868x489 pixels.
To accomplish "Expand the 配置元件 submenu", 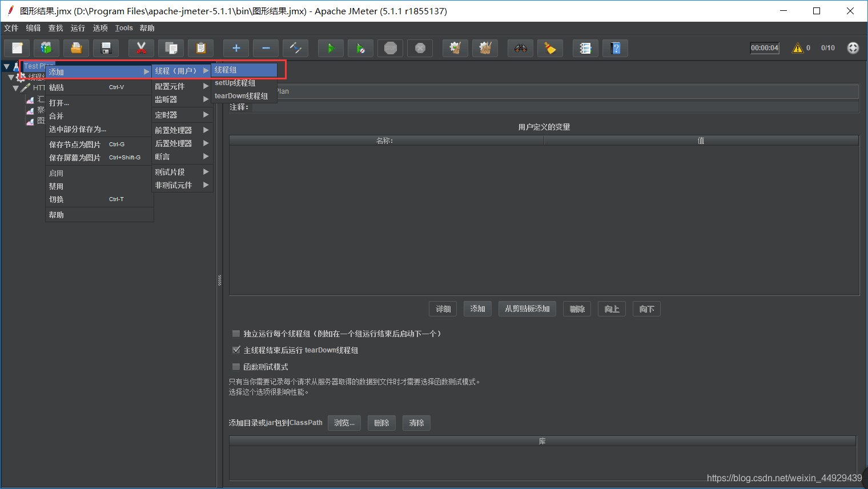I will tap(182, 86).
